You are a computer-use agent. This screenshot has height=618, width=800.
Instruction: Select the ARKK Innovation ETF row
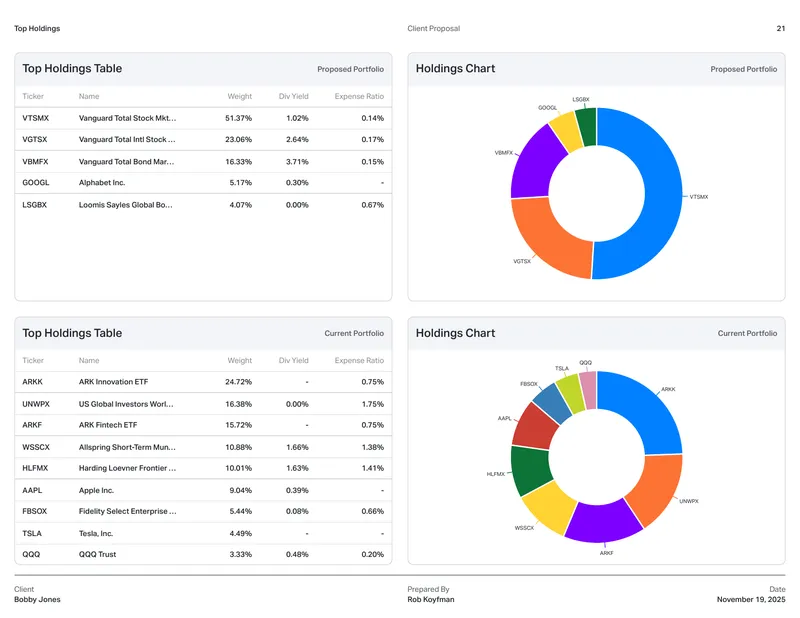pos(203,382)
